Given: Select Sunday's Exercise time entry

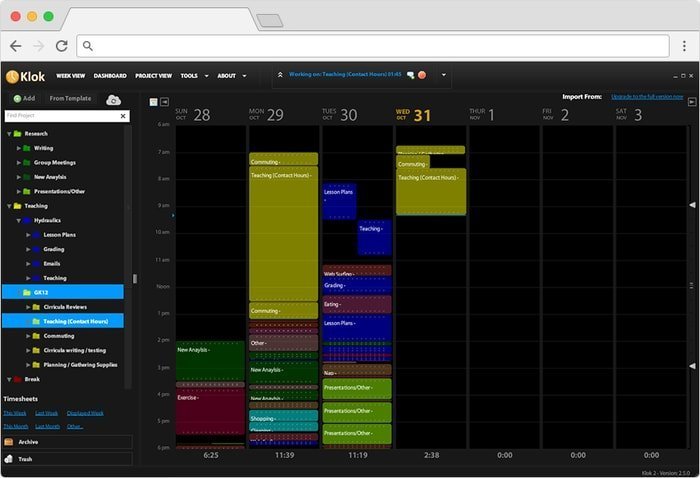Looking at the screenshot, I should coord(210,411).
